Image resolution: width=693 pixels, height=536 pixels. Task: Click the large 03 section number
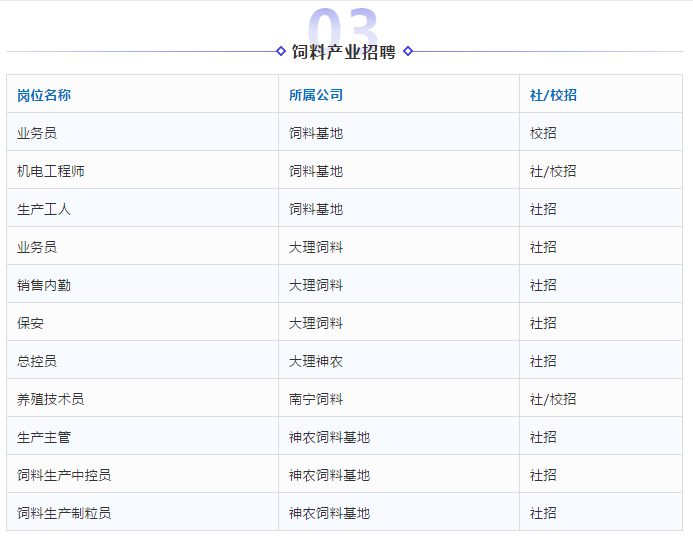click(344, 28)
